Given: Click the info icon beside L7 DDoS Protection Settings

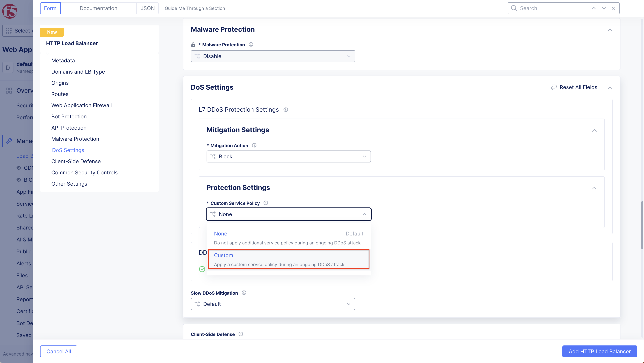Looking at the screenshot, I should (286, 109).
